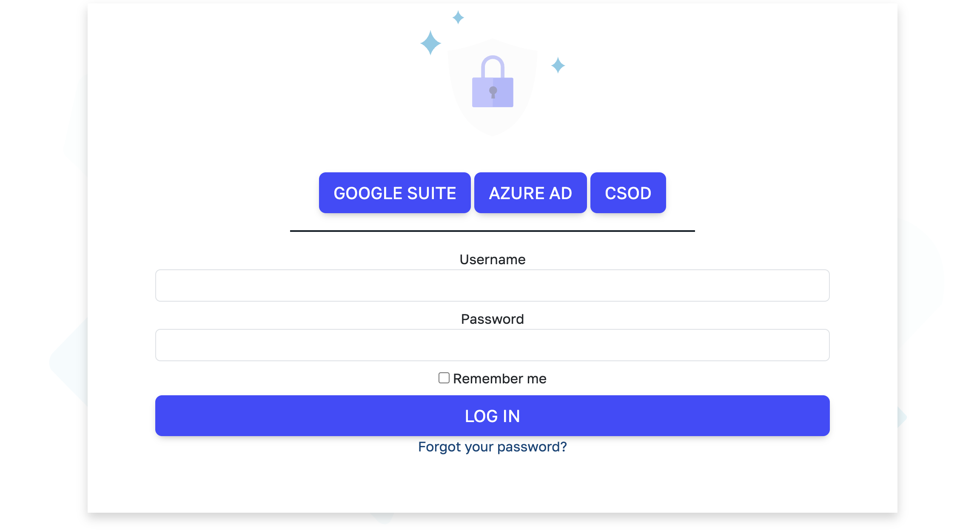
Task: Click the sparkle right of the shield
Action: 558,65
